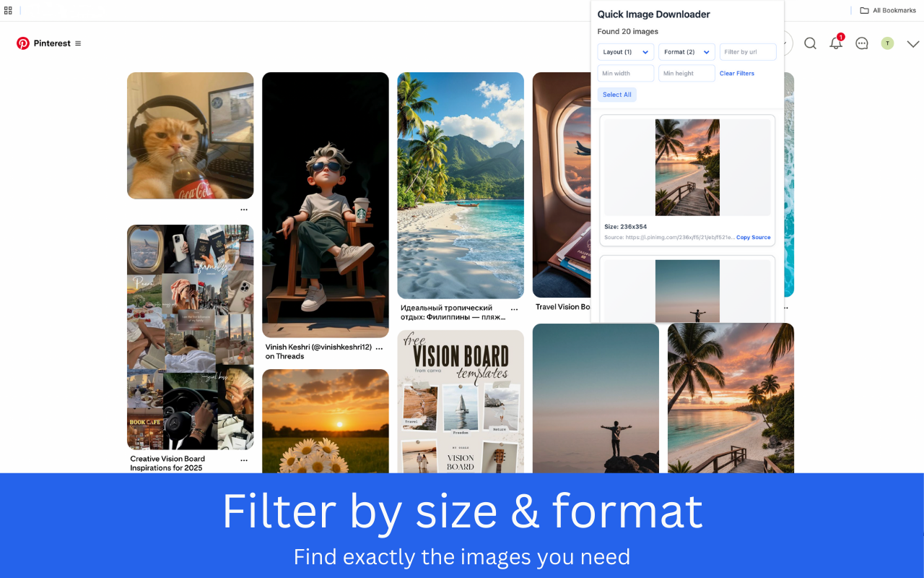This screenshot has height=578, width=924.
Task: Open the All Bookmarks folder
Action: [x=888, y=10]
